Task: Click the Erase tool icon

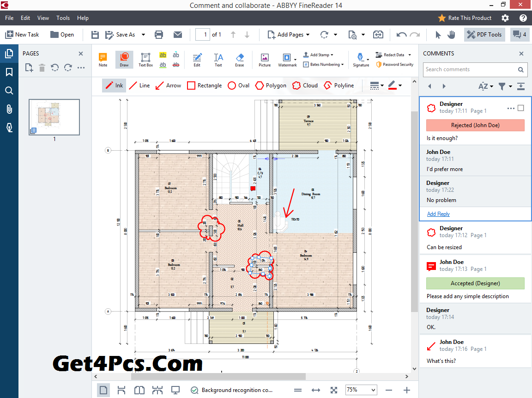Action: point(239,59)
